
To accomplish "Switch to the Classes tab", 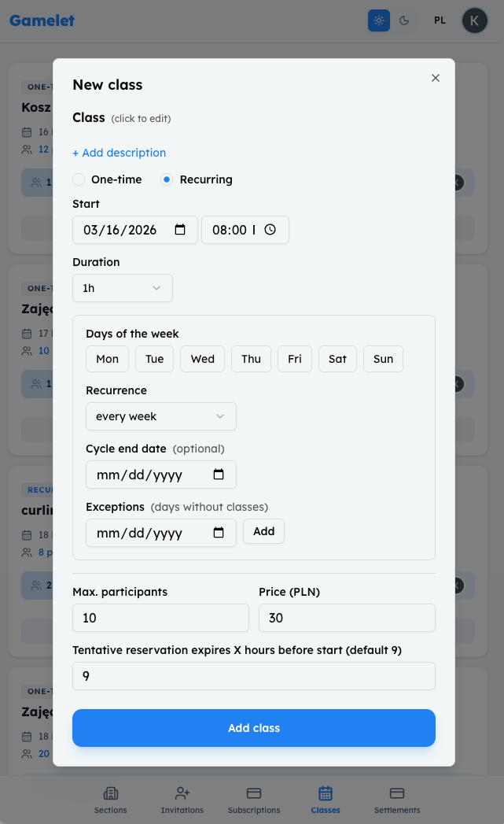I will [325, 798].
